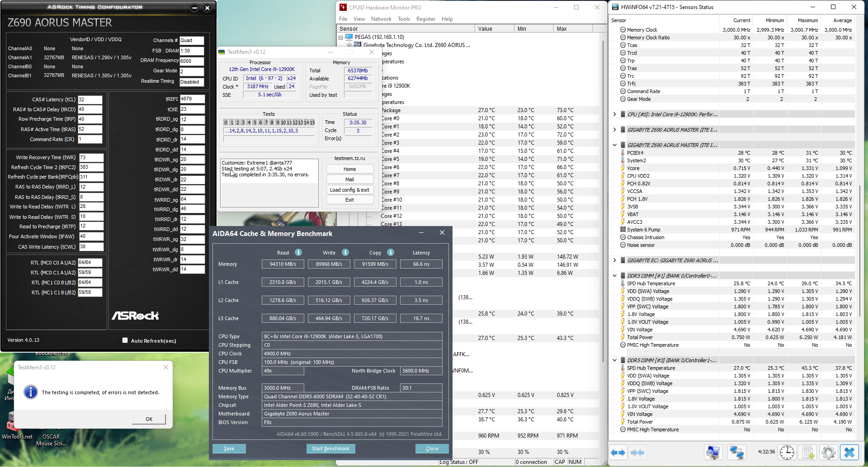Click Load config & exit button
The width and height of the screenshot is (868, 467).
[349, 190]
